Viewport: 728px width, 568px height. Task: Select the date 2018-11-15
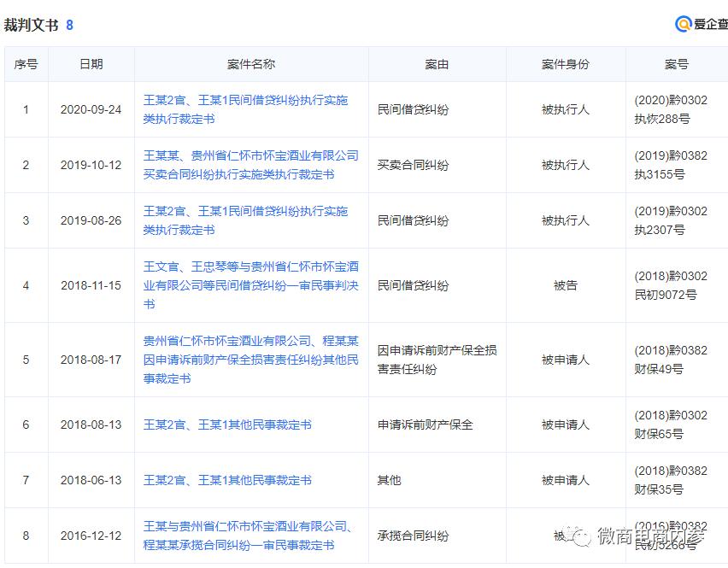[x=91, y=285]
